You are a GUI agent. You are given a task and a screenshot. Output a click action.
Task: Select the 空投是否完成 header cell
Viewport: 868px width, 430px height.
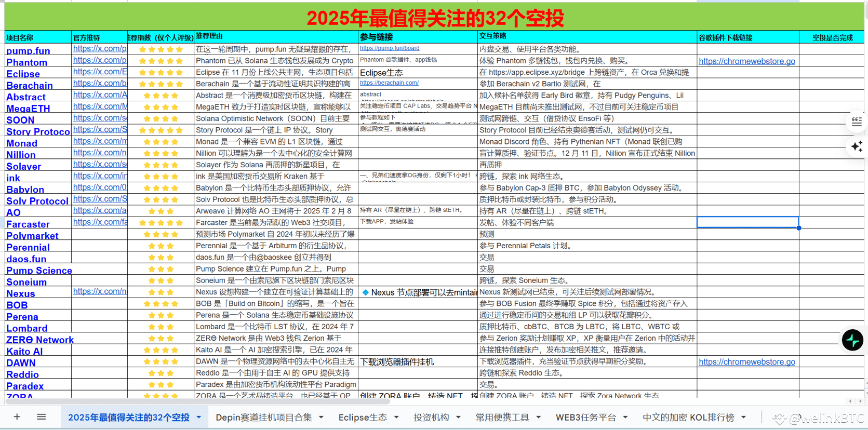coord(832,37)
